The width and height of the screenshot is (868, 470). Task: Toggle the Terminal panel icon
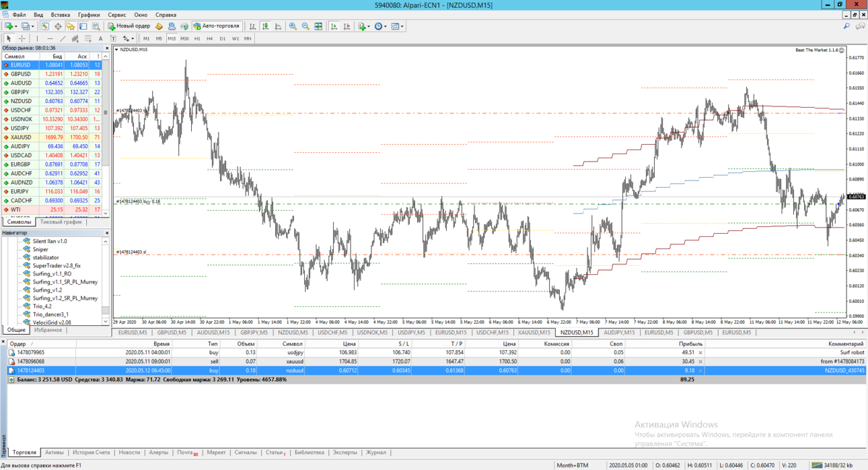pyautogui.click(x=83, y=26)
